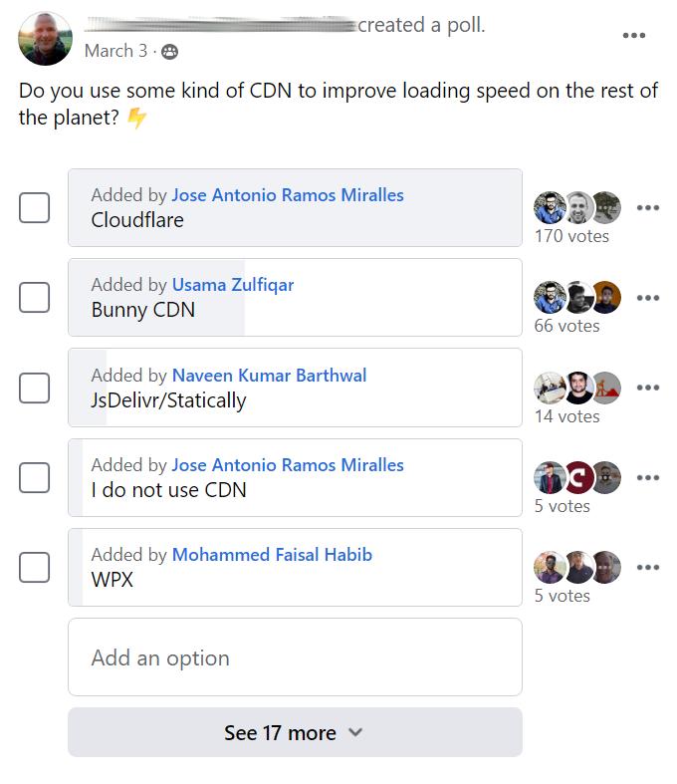Open options menu for 'I do not use CDN'
Viewport: 677px width, 784px height.
click(648, 477)
